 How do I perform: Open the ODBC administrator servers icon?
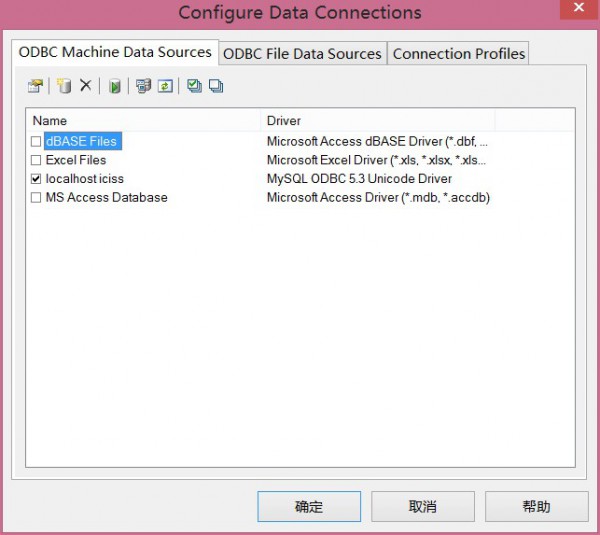click(143, 87)
